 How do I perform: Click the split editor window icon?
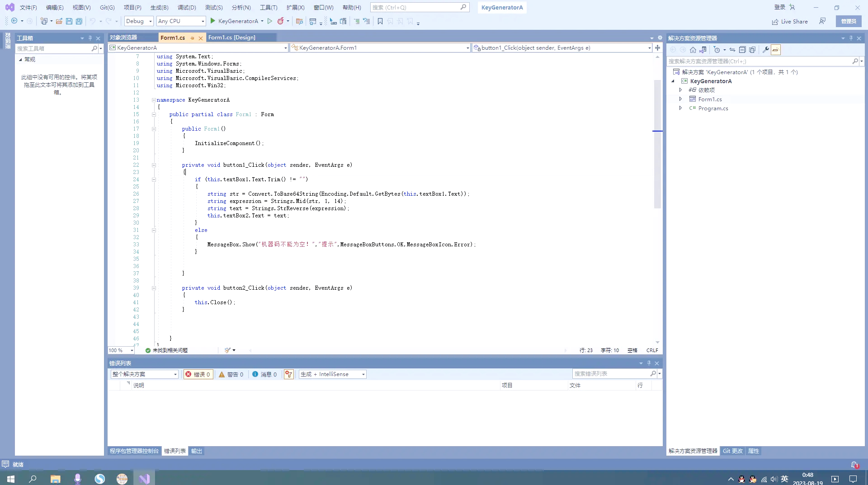[658, 47]
